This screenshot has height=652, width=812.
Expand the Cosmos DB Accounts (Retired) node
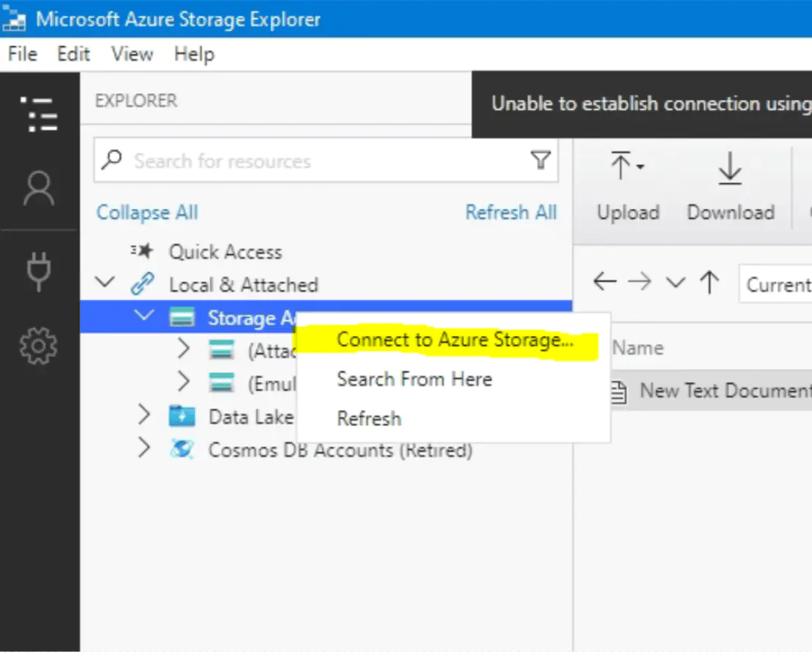(x=145, y=449)
